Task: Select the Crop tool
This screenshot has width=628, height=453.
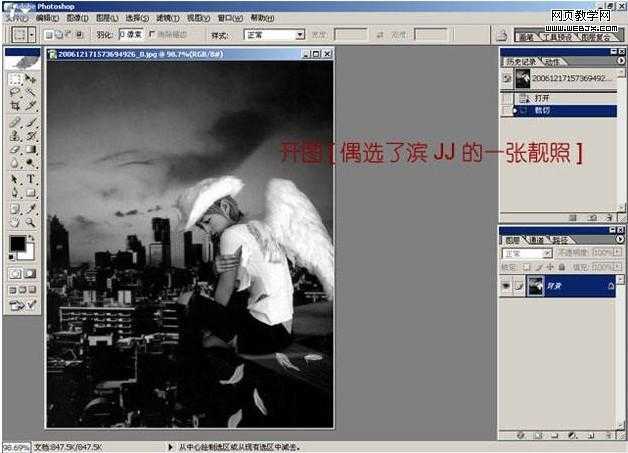Action: pyautogui.click(x=15, y=107)
